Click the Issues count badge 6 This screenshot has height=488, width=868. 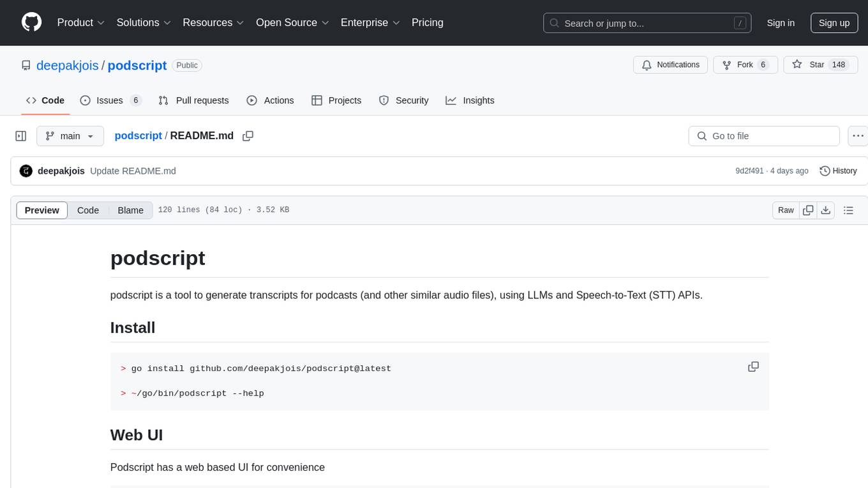coord(135,100)
